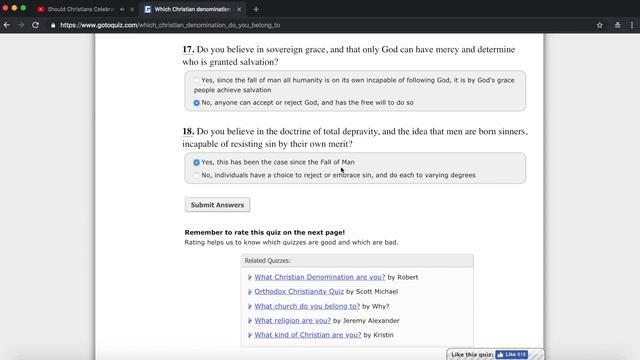The height and width of the screenshot is (360, 640).
Task: Click arrow bullet beside Orthodox Christianity Quiz
Action: pos(250,292)
